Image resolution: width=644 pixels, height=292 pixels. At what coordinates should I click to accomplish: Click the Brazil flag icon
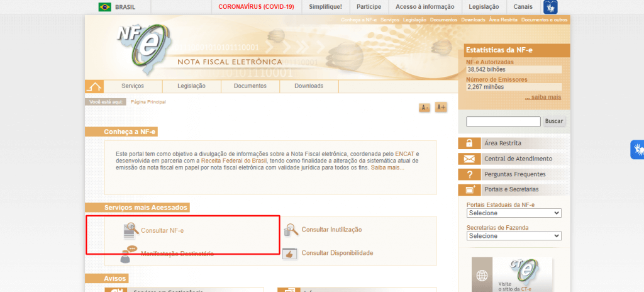[105, 7]
